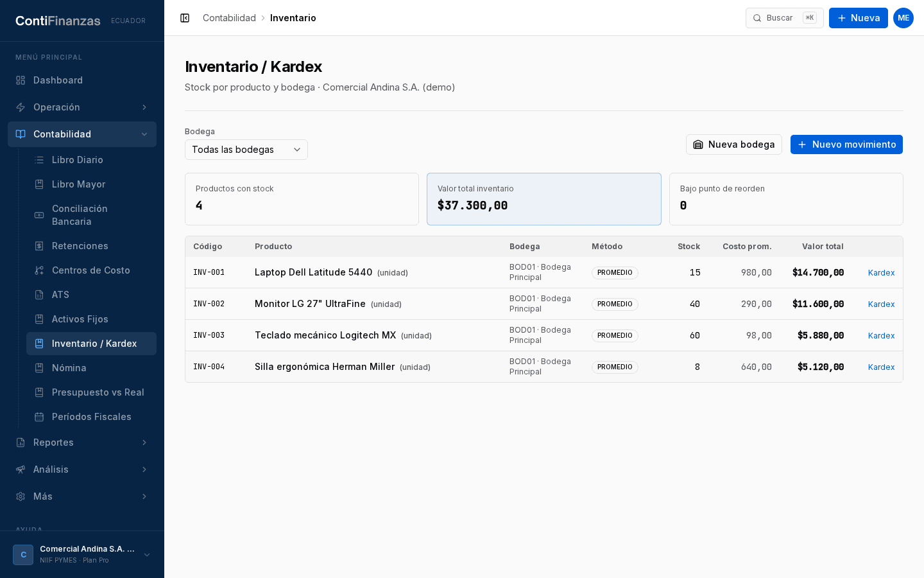
Task: Open Libro Mayor menu item
Action: 91,184
